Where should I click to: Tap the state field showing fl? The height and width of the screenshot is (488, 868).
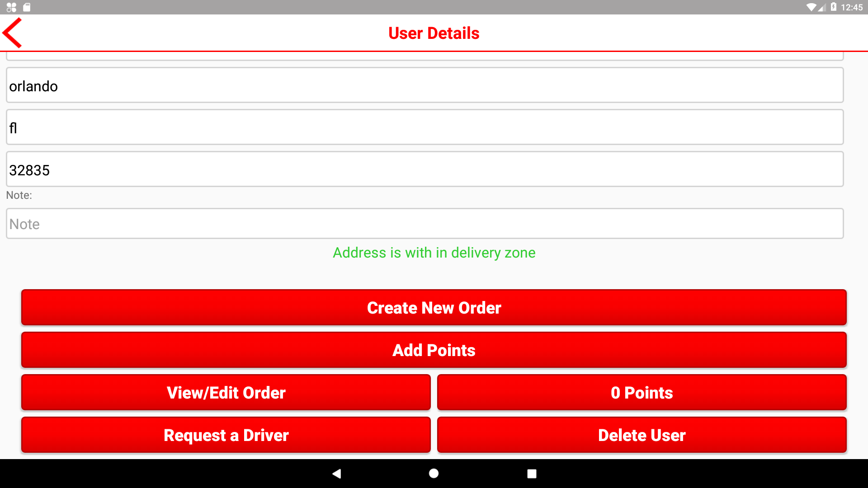click(425, 128)
